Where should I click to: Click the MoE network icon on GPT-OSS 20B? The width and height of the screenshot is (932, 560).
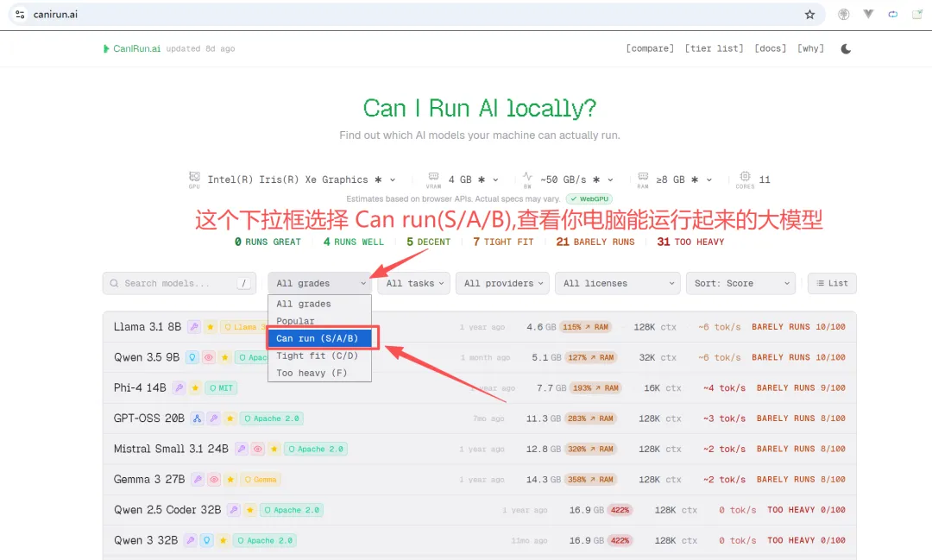pos(198,418)
